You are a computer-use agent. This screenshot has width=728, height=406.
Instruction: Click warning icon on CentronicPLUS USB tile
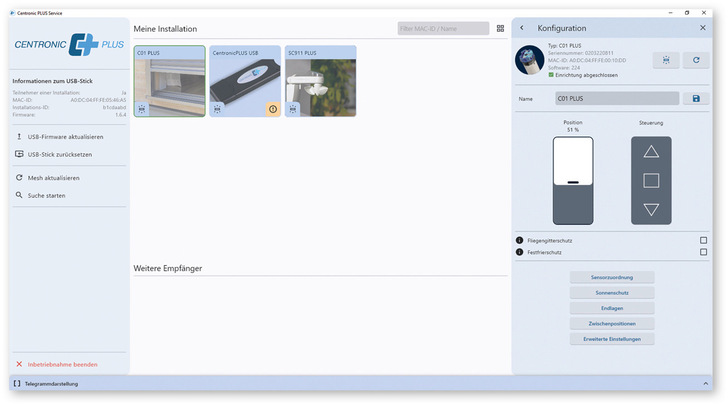(x=273, y=109)
